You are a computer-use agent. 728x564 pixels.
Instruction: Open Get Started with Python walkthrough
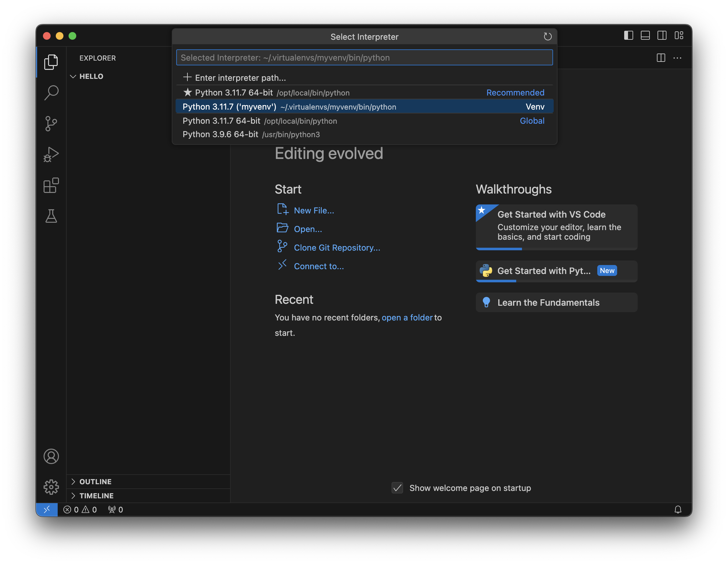[556, 271]
